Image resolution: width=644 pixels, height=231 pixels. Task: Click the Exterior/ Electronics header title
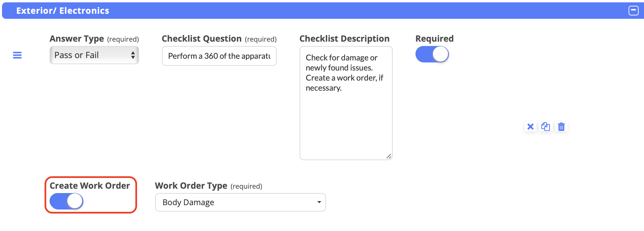click(x=63, y=11)
